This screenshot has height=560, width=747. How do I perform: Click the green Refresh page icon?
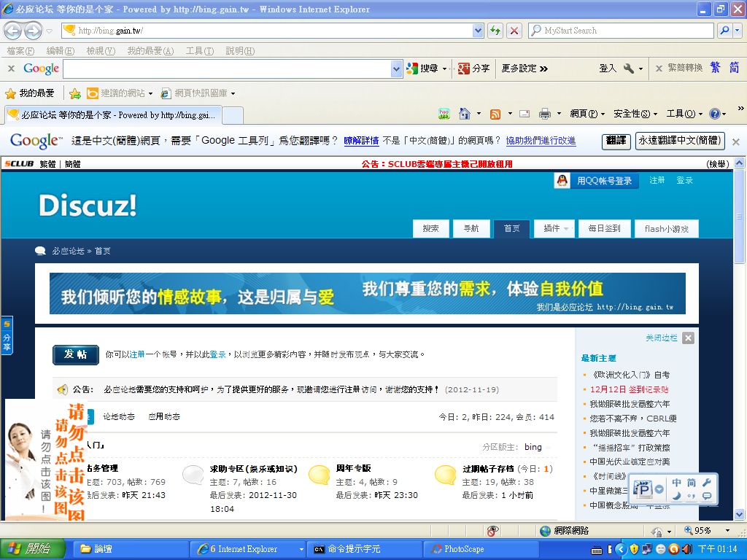click(x=495, y=31)
